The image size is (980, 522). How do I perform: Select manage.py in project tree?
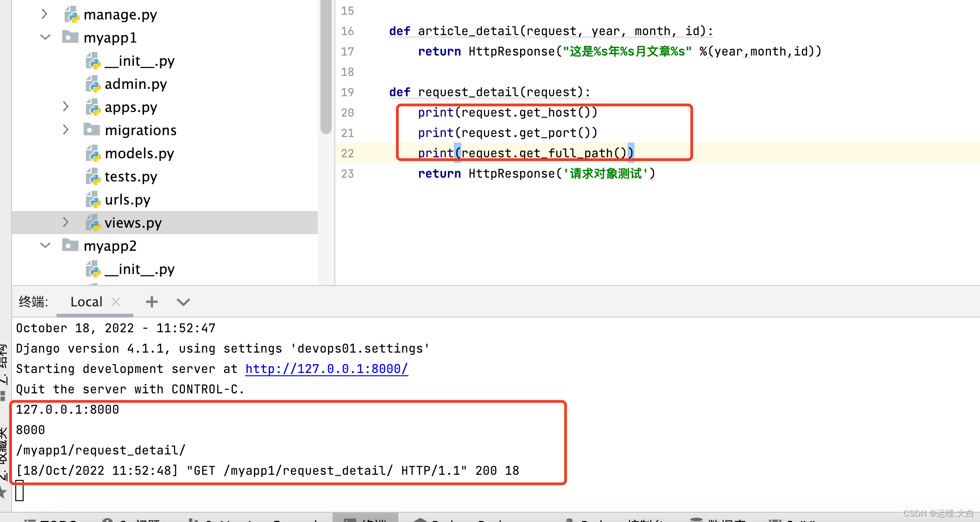point(120,15)
